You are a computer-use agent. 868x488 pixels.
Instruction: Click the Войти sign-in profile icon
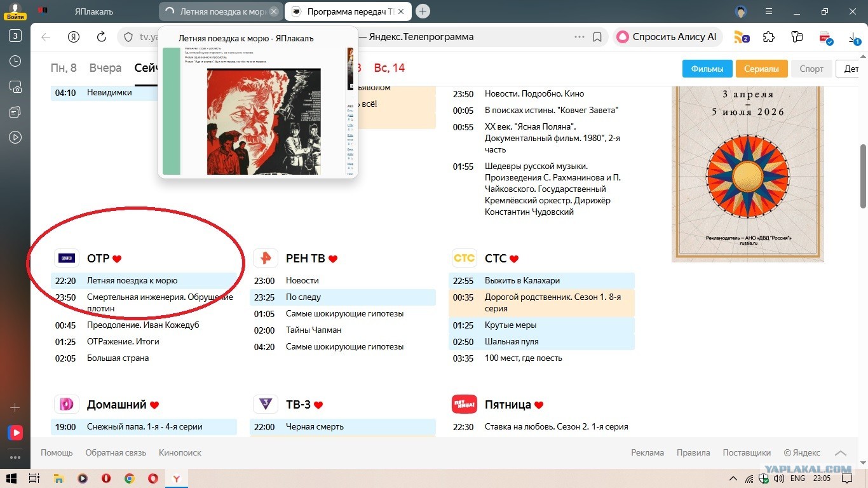15,11
